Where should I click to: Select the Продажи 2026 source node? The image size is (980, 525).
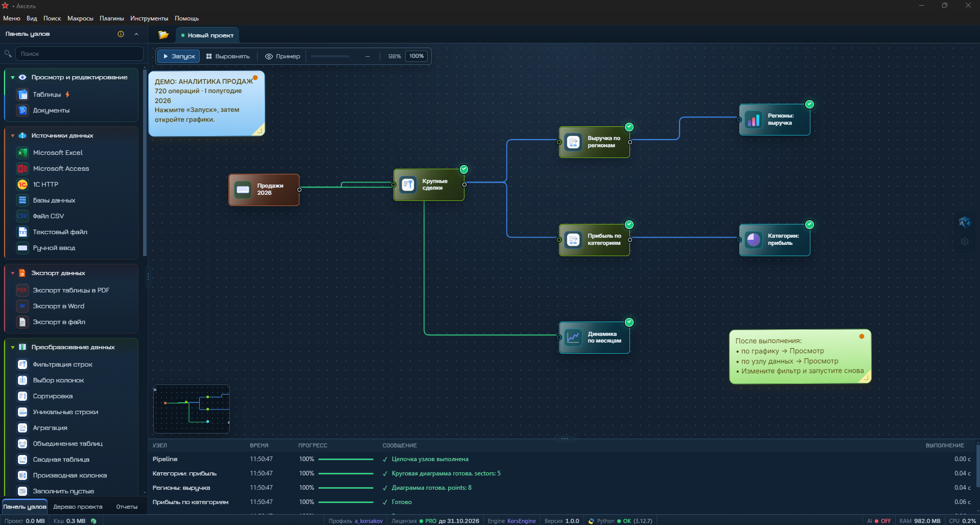[264, 190]
